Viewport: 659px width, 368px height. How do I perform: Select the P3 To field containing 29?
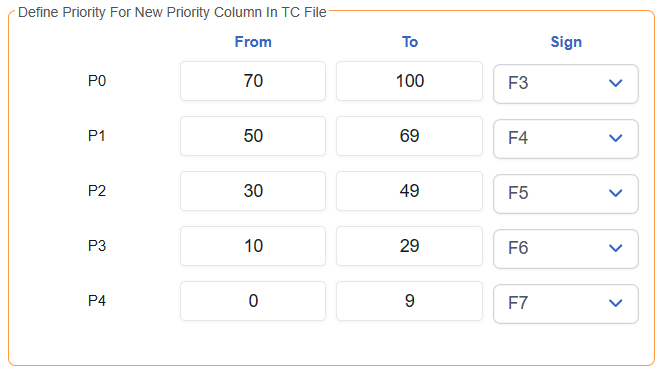click(x=409, y=246)
